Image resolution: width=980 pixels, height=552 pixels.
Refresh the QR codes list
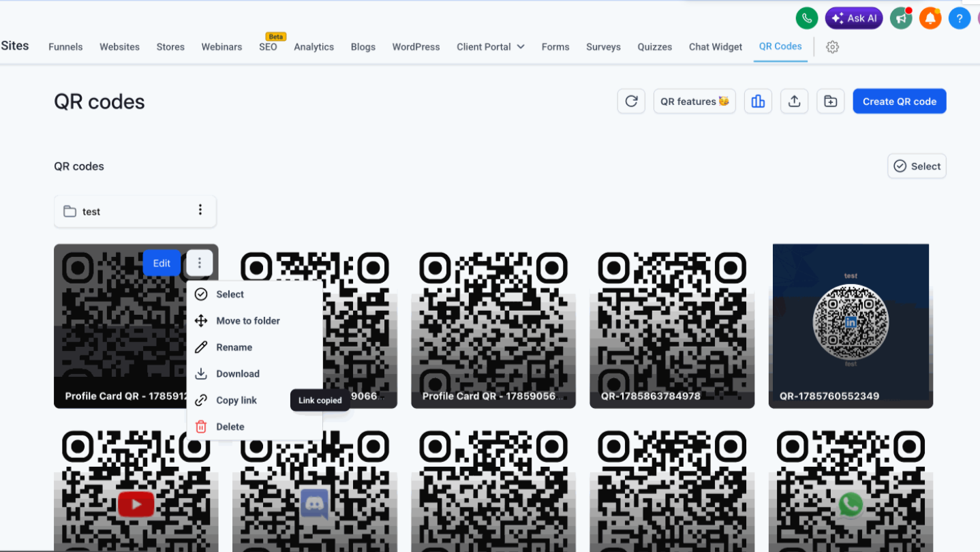[631, 102]
